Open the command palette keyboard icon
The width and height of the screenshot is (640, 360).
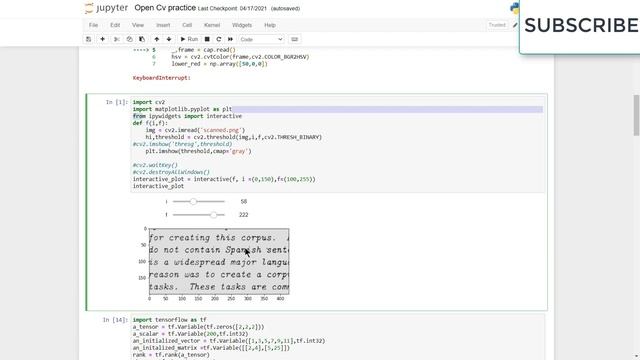(294, 39)
